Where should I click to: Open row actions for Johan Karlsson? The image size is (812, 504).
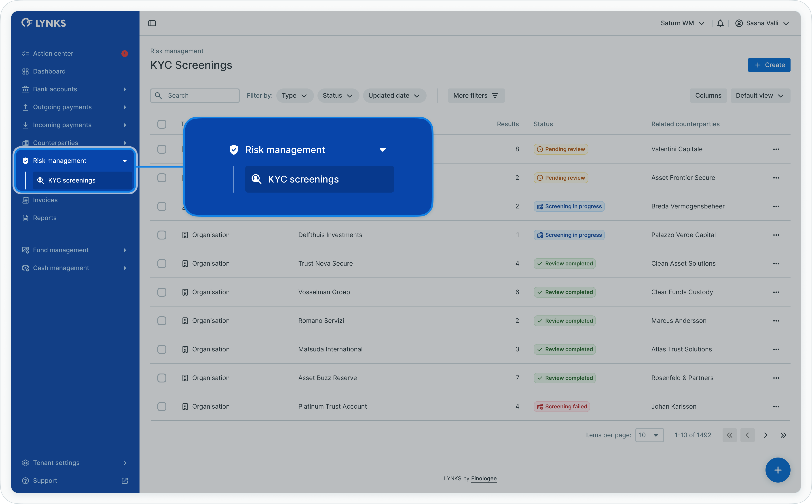pos(776,406)
